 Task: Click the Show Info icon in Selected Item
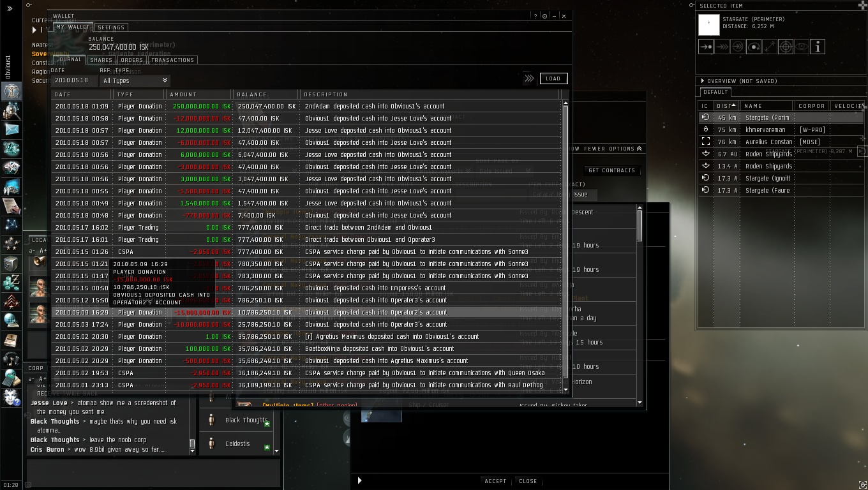click(x=818, y=47)
